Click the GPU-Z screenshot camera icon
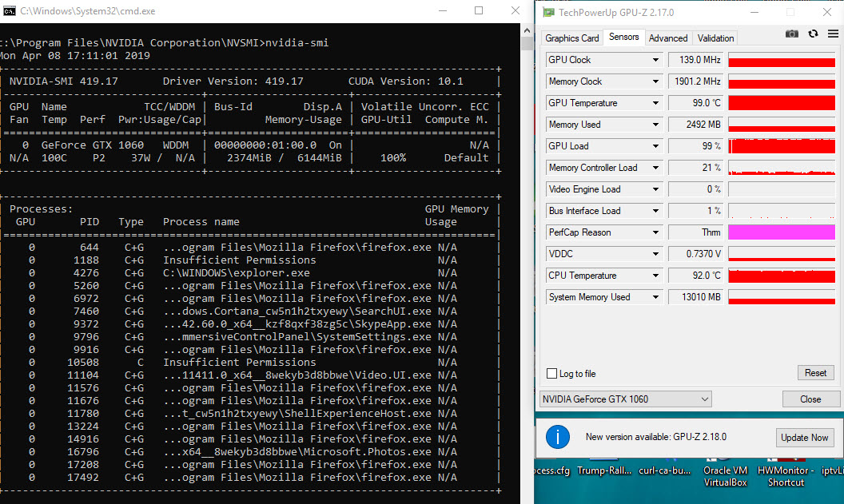Image resolution: width=844 pixels, height=504 pixels. click(x=791, y=34)
